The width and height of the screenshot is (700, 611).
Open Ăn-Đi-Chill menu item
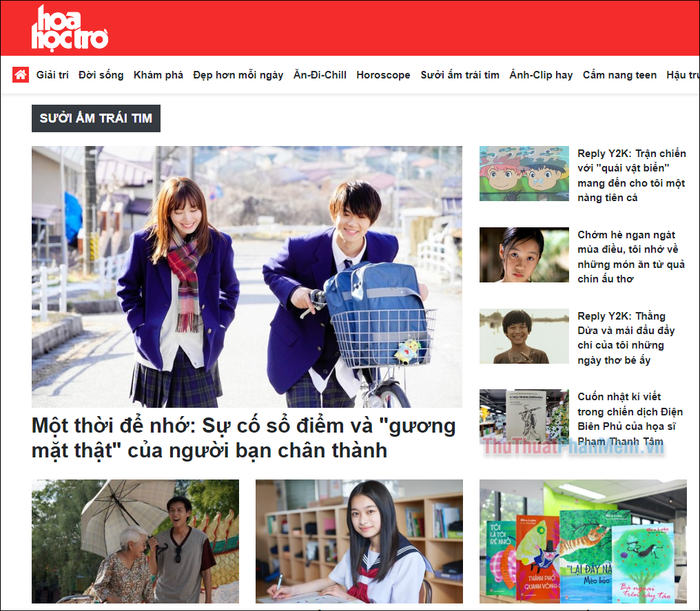[x=320, y=75]
